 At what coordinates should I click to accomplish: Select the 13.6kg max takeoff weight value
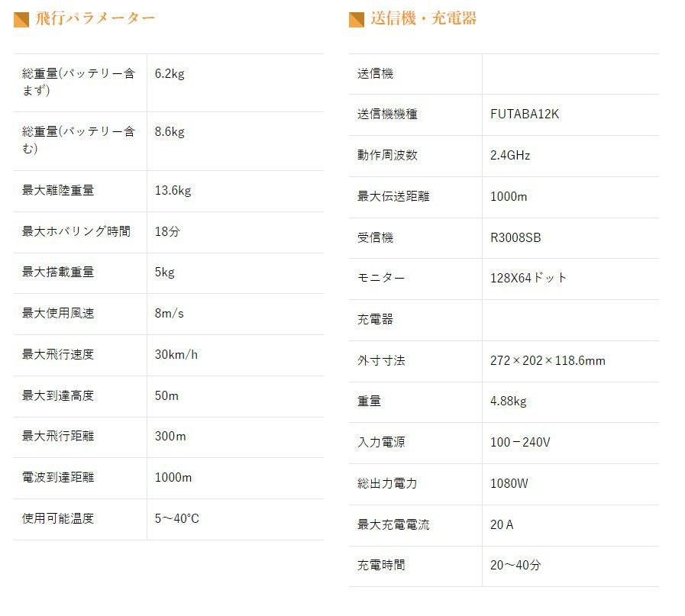[173, 190]
